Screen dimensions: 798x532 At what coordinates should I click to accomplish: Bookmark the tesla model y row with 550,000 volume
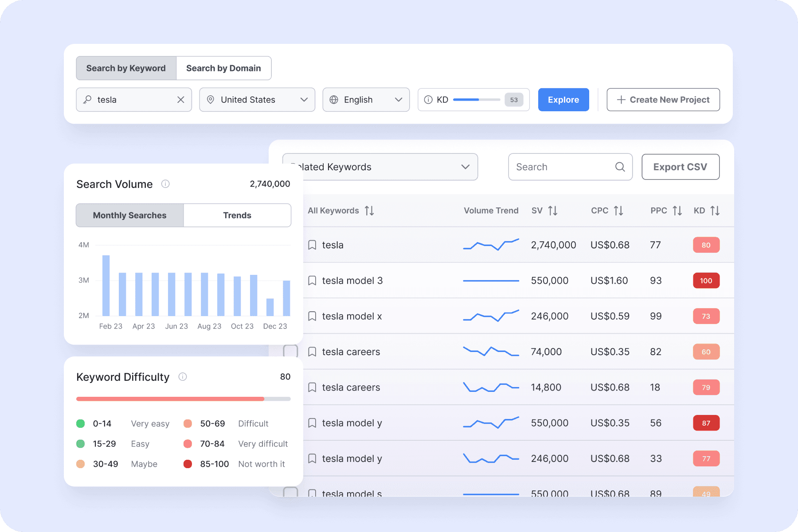312,423
